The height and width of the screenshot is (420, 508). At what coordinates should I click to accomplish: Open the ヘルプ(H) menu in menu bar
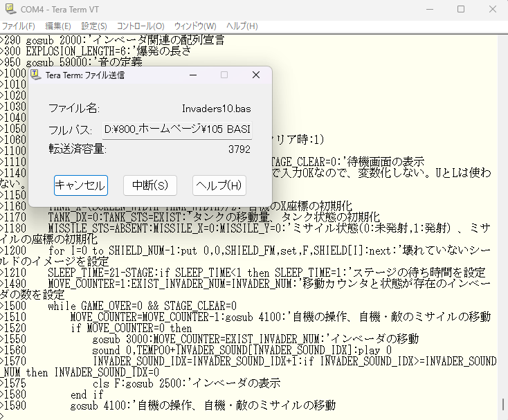point(242,26)
